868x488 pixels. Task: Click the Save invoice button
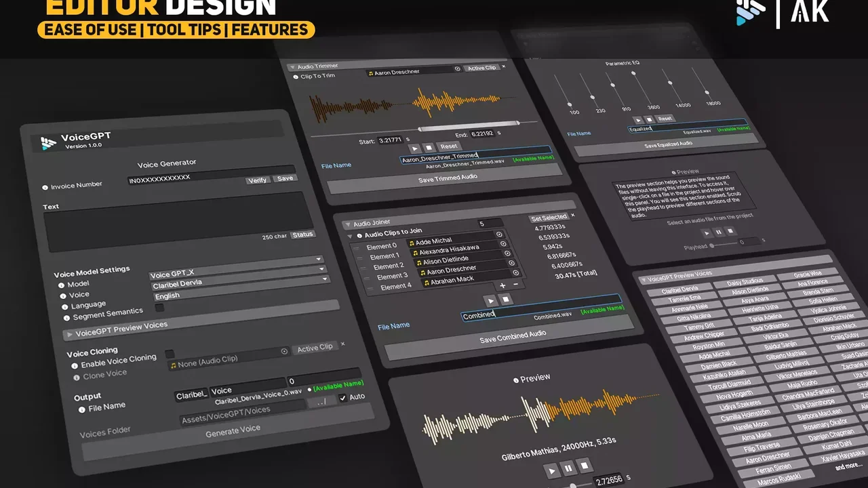285,178
